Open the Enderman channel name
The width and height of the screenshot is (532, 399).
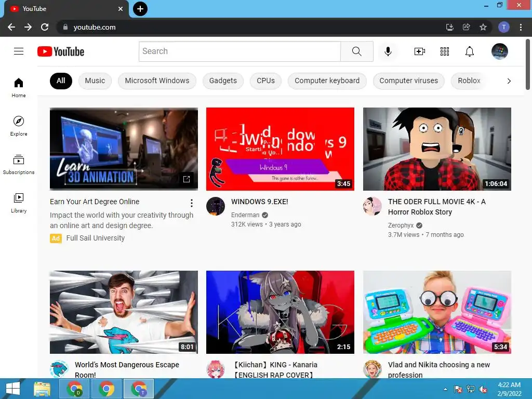245,215
